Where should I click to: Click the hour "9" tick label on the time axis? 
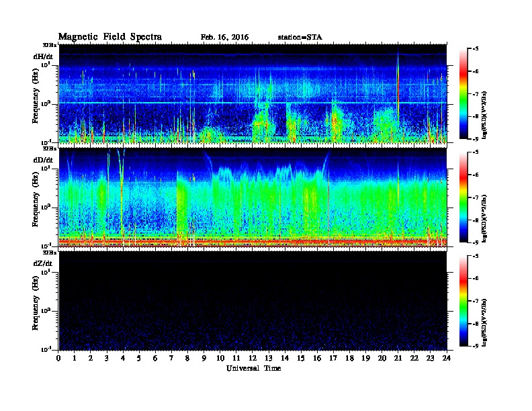point(204,358)
